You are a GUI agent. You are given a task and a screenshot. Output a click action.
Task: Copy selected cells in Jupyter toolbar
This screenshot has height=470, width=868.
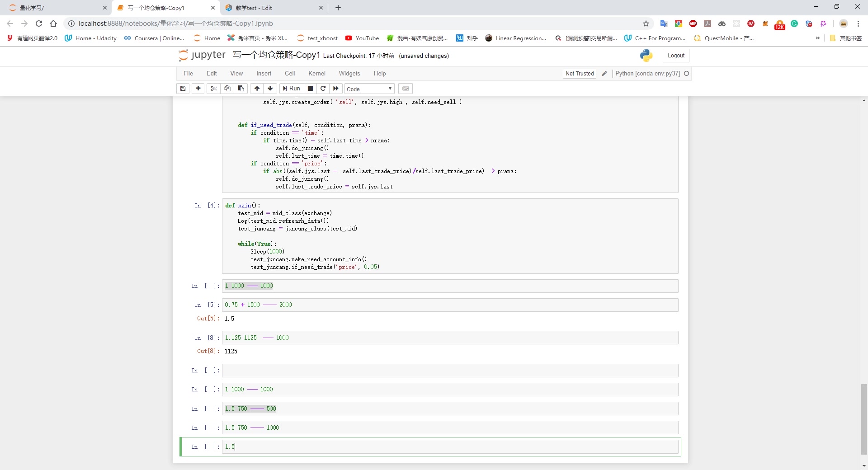227,89
